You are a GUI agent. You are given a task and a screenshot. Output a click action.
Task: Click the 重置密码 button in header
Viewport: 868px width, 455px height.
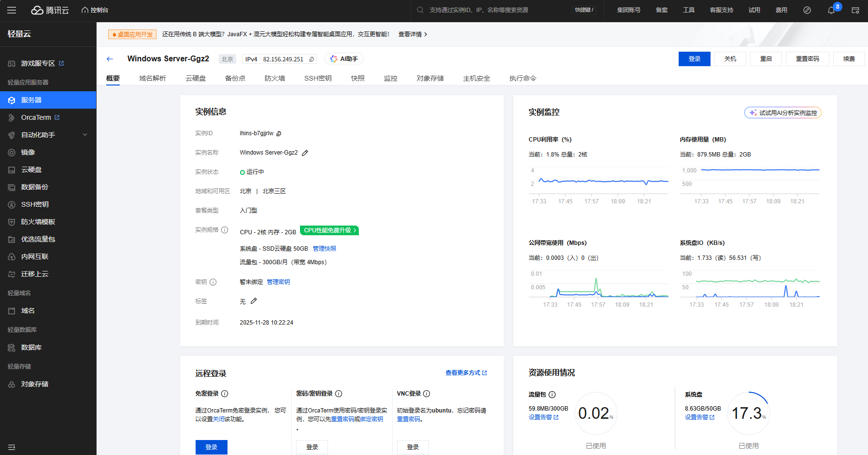808,59
